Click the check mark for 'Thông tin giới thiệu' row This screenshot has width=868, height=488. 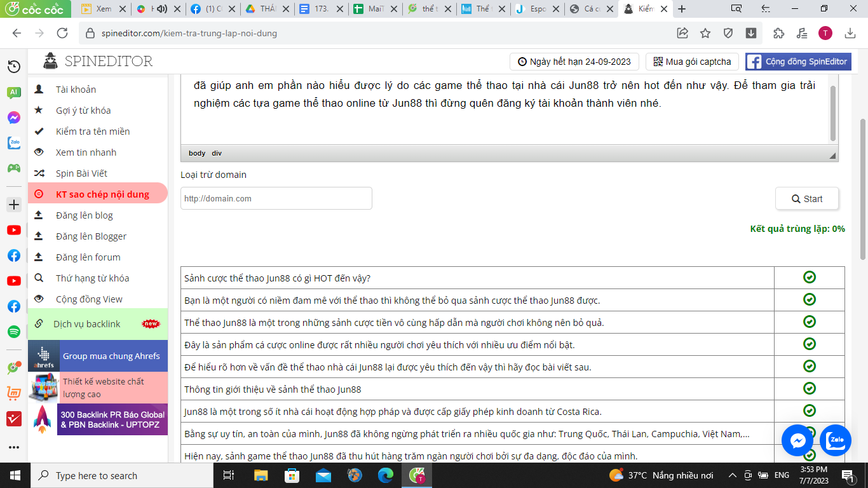[809, 388]
